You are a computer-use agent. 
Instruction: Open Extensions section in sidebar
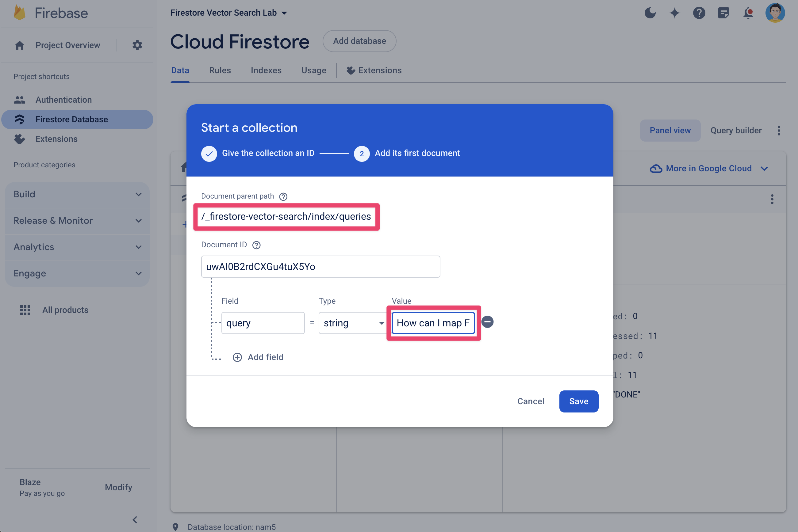tap(56, 139)
